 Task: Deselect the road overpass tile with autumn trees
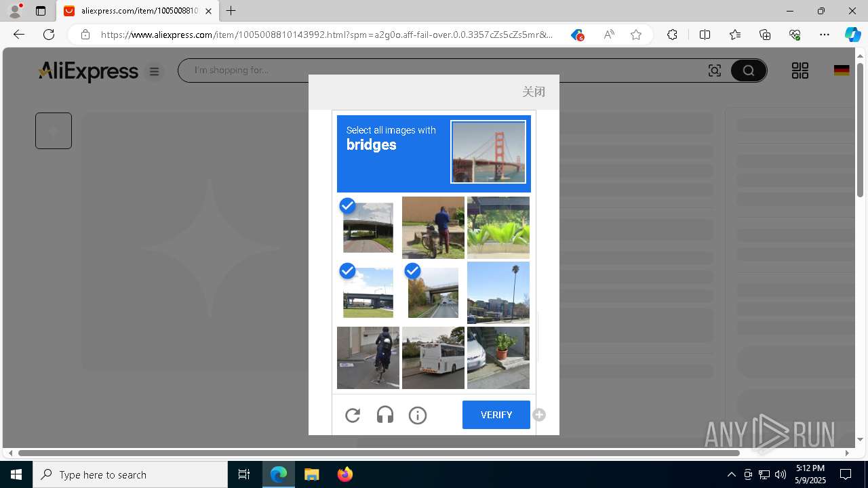tap(433, 293)
